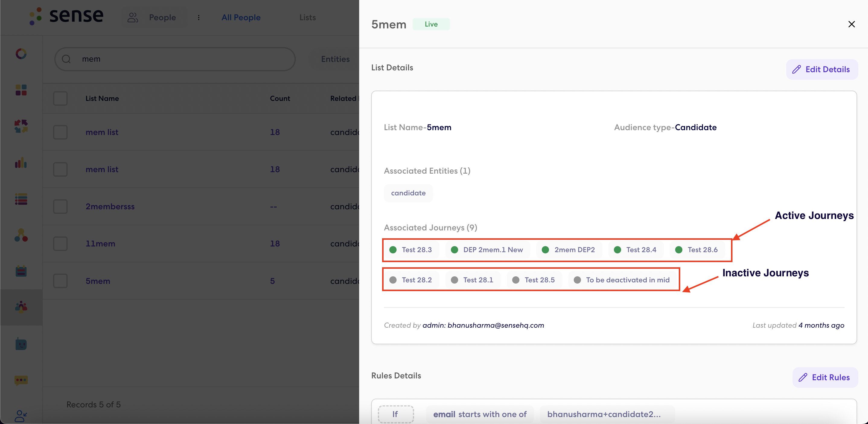The image size is (868, 424).
Task: Open the person arrow sidebar icon
Action: [x=21, y=416]
